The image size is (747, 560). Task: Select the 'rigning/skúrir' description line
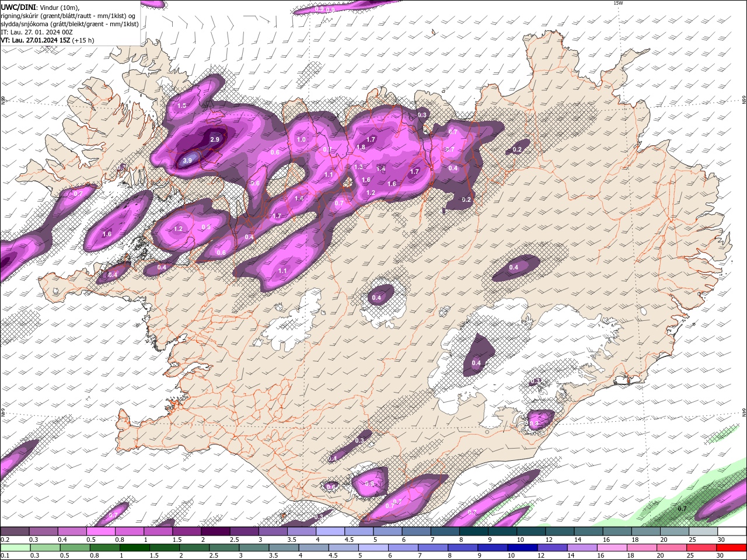(69, 16)
